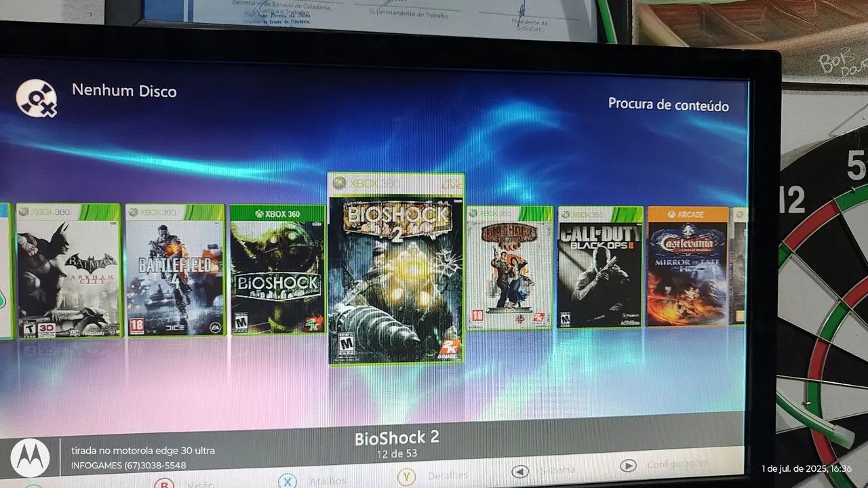Click the ARCADE banner on Castlevania cover
The image size is (868, 488).
[688, 214]
